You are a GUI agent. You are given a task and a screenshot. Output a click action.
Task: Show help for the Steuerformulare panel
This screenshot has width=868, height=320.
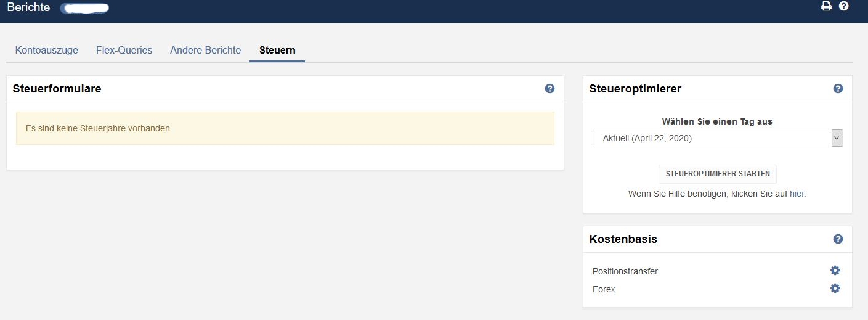(550, 89)
